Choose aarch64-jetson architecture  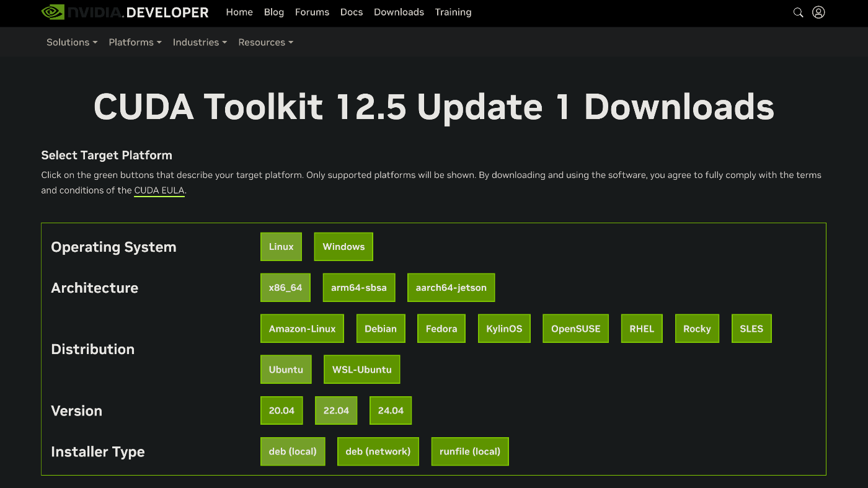451,288
